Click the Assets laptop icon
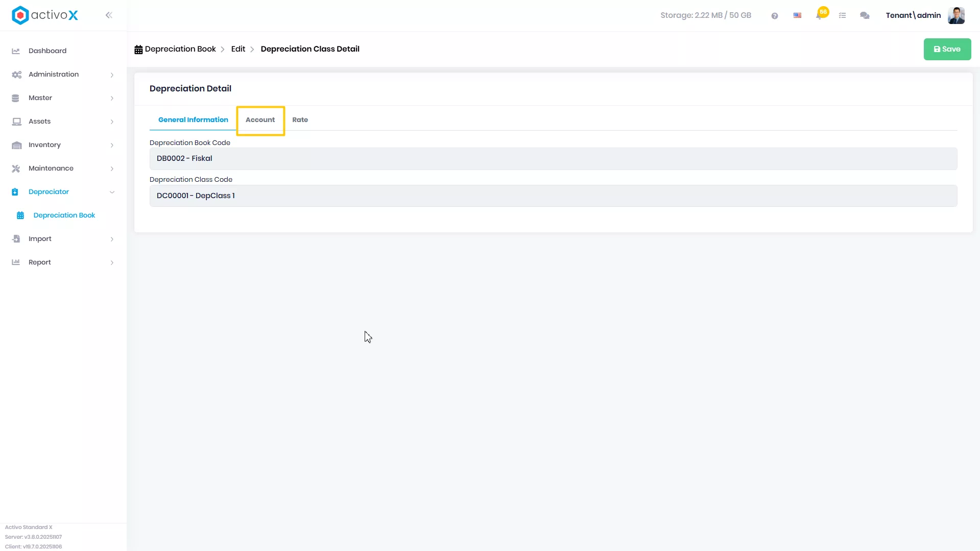Viewport: 980px width, 551px height. tap(16, 122)
